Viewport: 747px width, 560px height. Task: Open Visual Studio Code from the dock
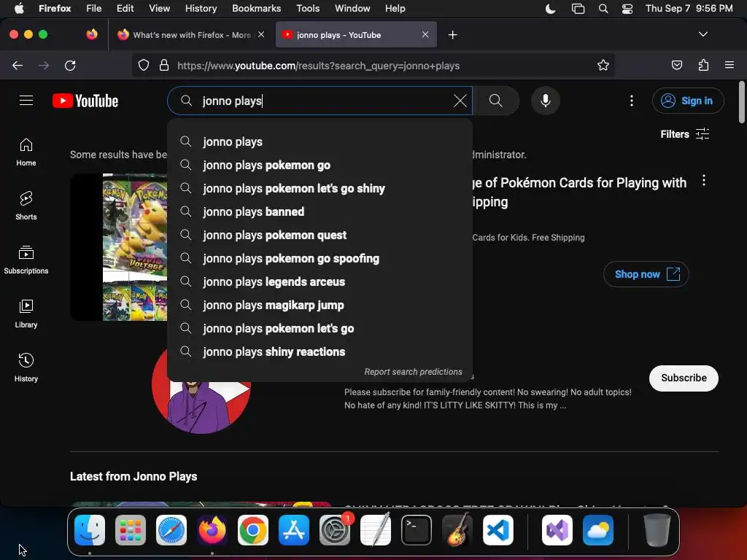coord(498,530)
